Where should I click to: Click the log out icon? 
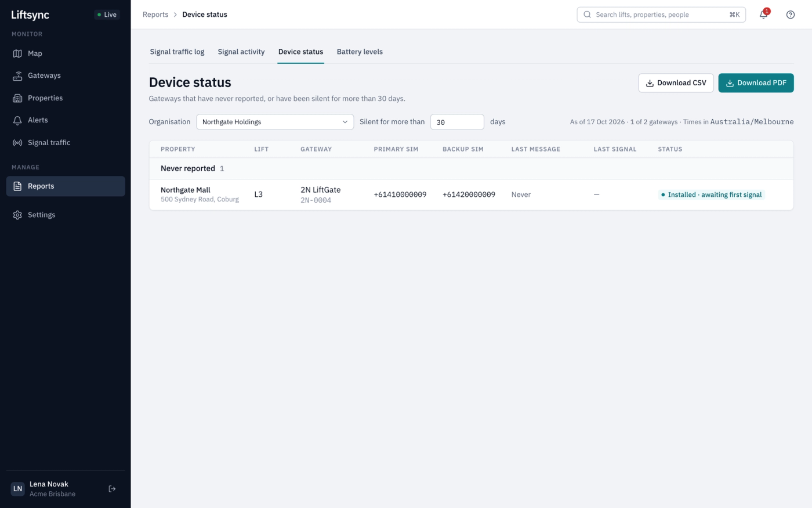(113, 489)
